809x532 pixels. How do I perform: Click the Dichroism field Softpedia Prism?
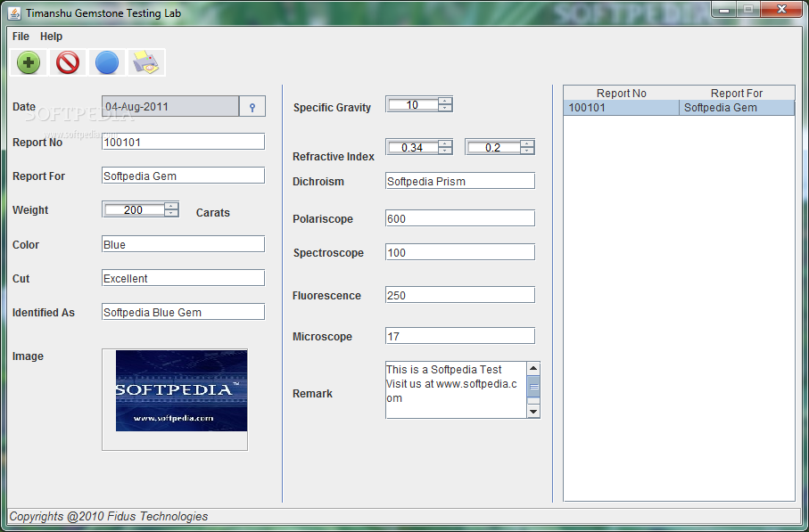pos(460,181)
